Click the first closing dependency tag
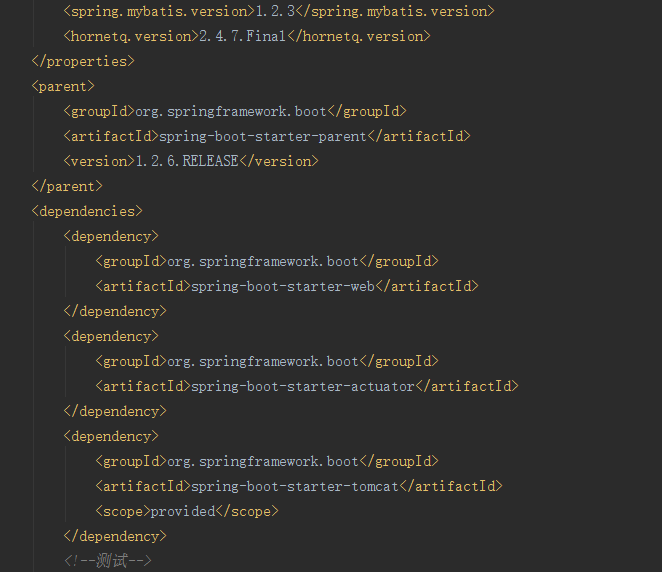The image size is (662, 572). (x=115, y=311)
